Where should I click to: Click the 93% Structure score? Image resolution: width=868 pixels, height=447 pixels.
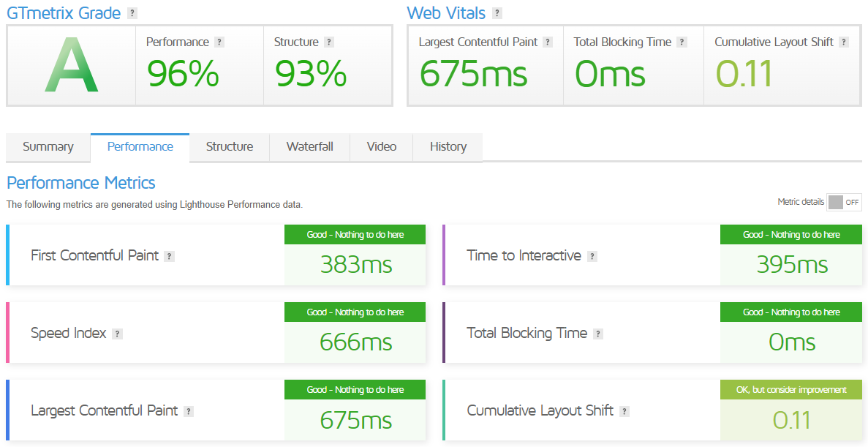(x=311, y=74)
